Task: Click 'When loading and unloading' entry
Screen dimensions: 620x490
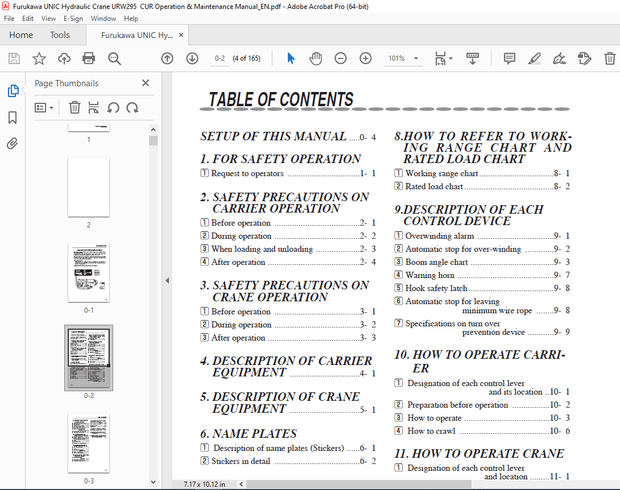Action: [x=288, y=249]
